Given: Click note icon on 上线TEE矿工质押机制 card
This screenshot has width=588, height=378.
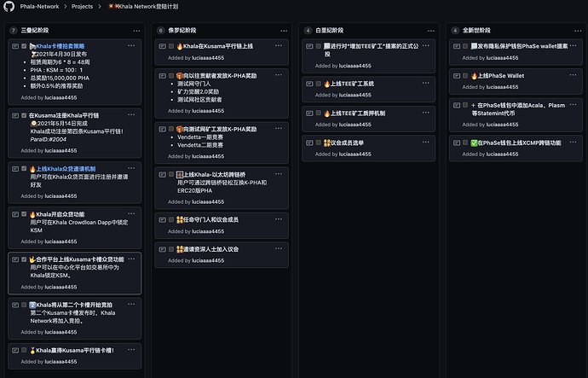Looking at the screenshot, I should (309, 113).
